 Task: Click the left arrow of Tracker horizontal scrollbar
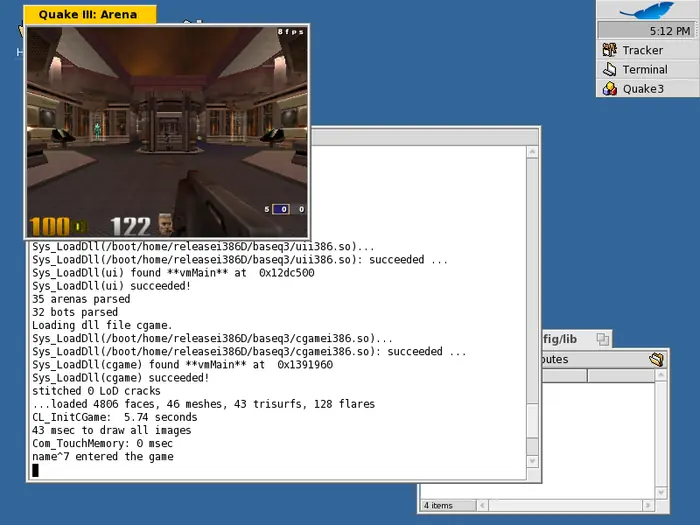[482, 505]
